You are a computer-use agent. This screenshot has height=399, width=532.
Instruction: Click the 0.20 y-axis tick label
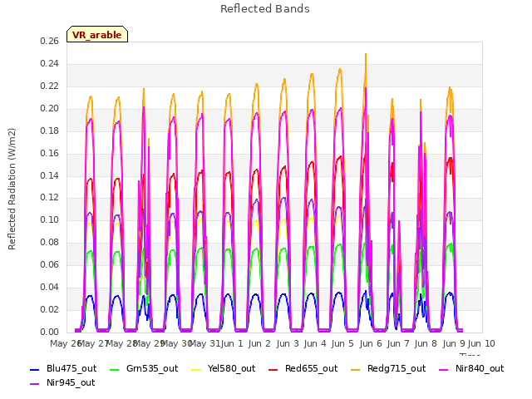point(50,108)
